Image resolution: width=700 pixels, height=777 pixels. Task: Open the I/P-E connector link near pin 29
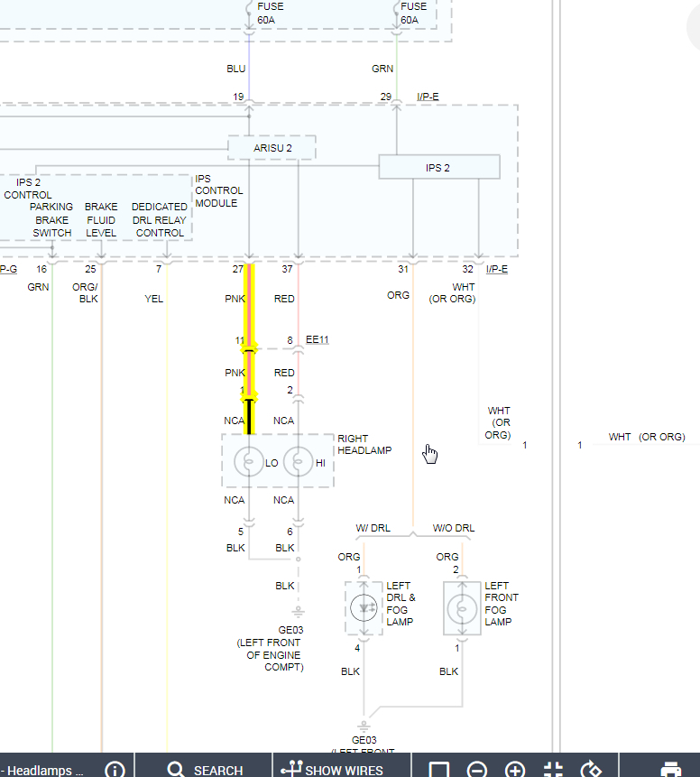[x=428, y=97]
